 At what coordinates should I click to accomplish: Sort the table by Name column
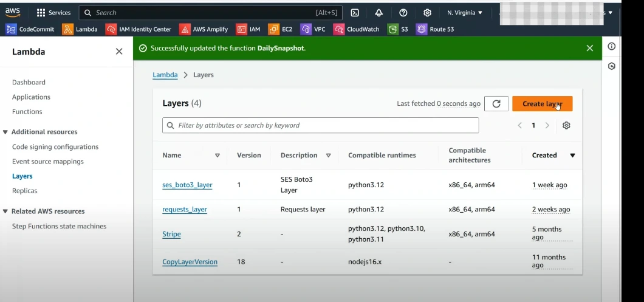[218, 156]
